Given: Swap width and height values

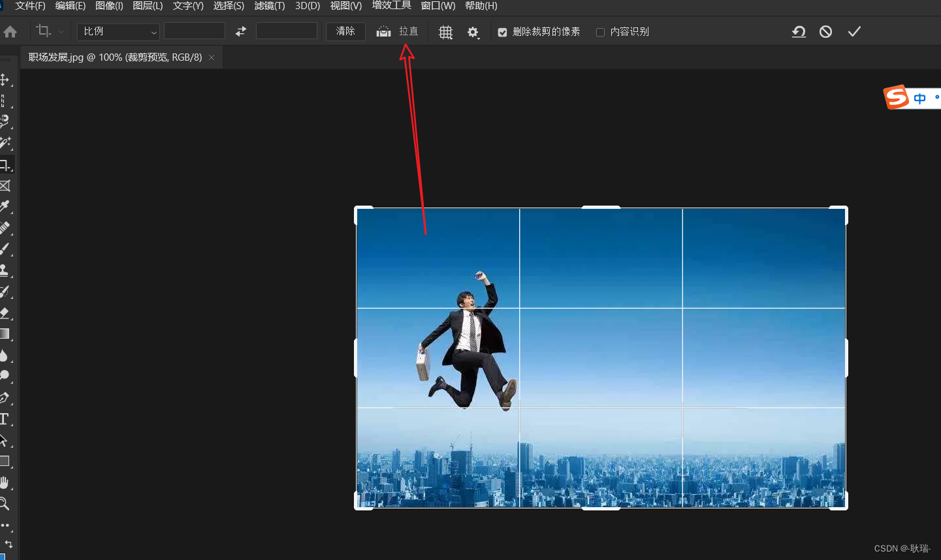Looking at the screenshot, I should tap(241, 31).
